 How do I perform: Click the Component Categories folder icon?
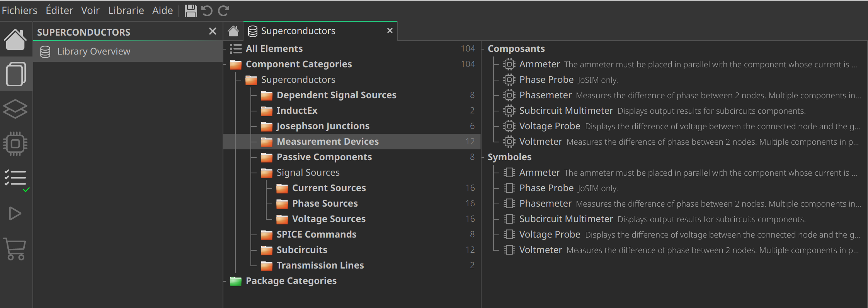click(236, 64)
